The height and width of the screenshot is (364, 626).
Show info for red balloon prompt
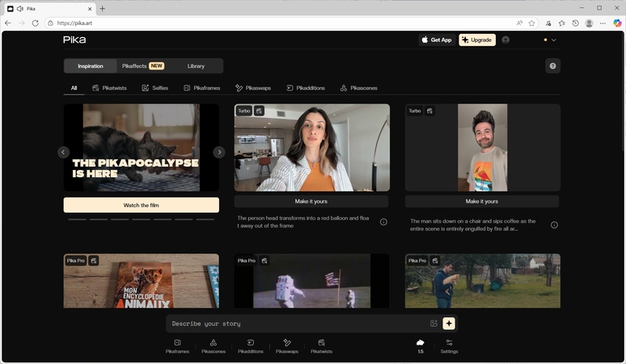coord(383,222)
